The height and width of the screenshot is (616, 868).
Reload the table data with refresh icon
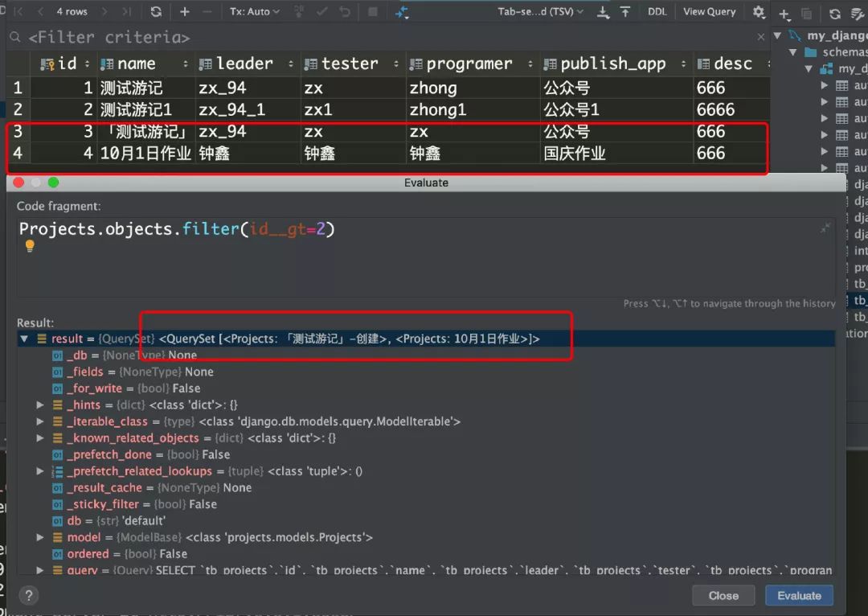[156, 11]
